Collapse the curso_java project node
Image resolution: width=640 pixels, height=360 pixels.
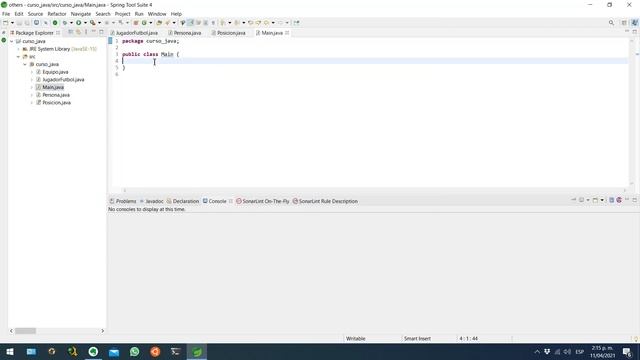coord(11,41)
